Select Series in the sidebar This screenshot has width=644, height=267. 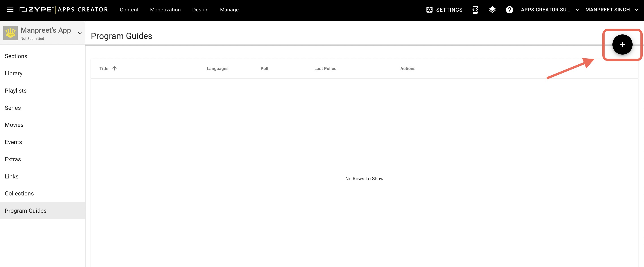[43, 108]
